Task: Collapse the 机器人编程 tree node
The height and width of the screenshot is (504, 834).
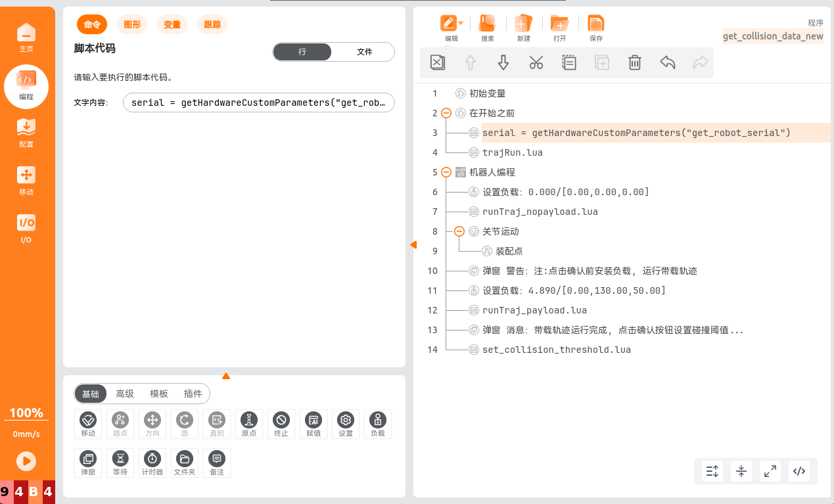Action: point(446,172)
